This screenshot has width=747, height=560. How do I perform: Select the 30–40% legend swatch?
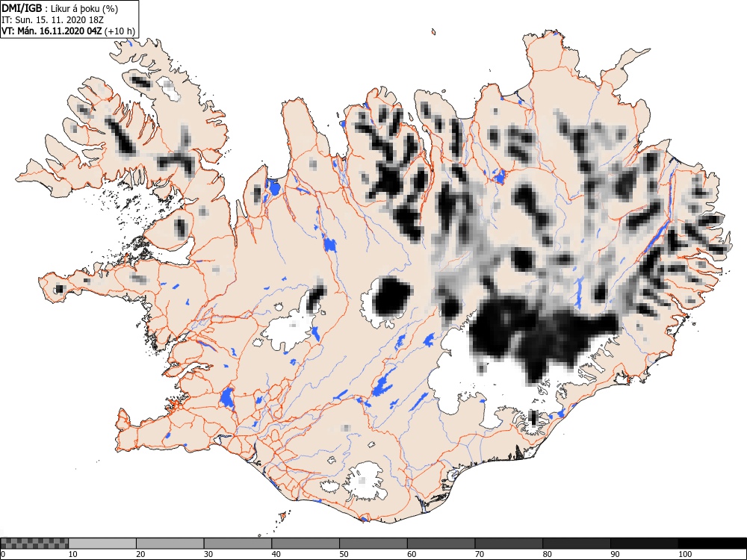238,544
